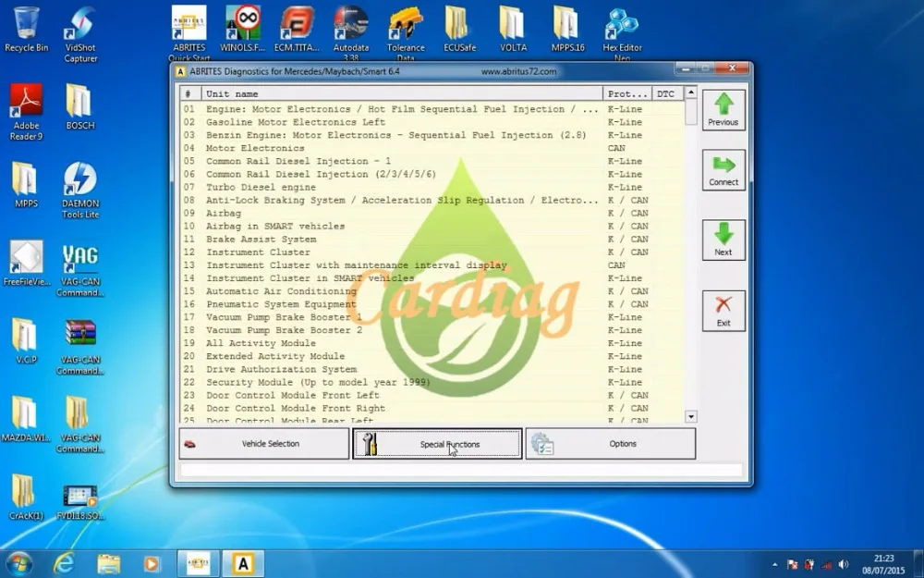This screenshot has height=578, width=924.
Task: Select Security Module (Up to model year 1999)
Action: tap(432, 382)
